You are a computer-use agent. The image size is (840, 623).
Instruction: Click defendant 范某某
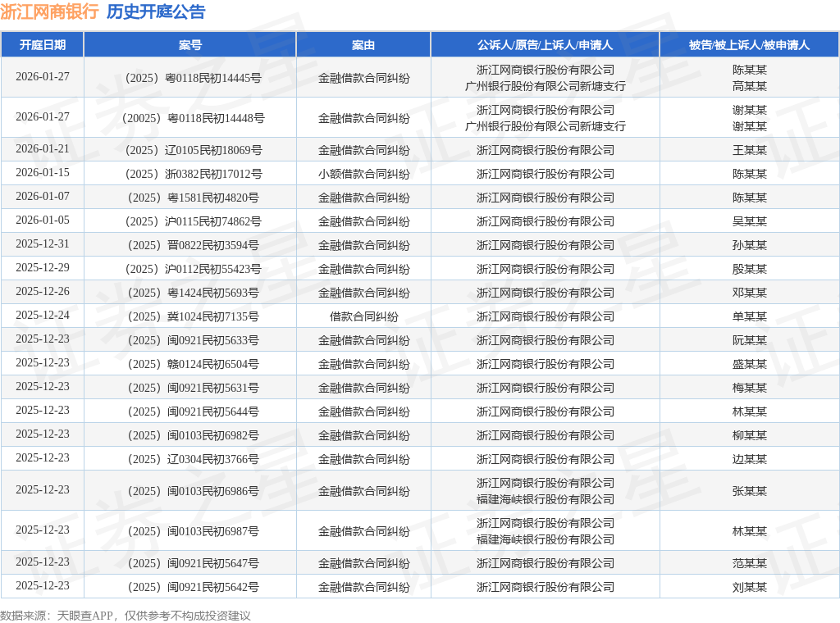(x=750, y=564)
